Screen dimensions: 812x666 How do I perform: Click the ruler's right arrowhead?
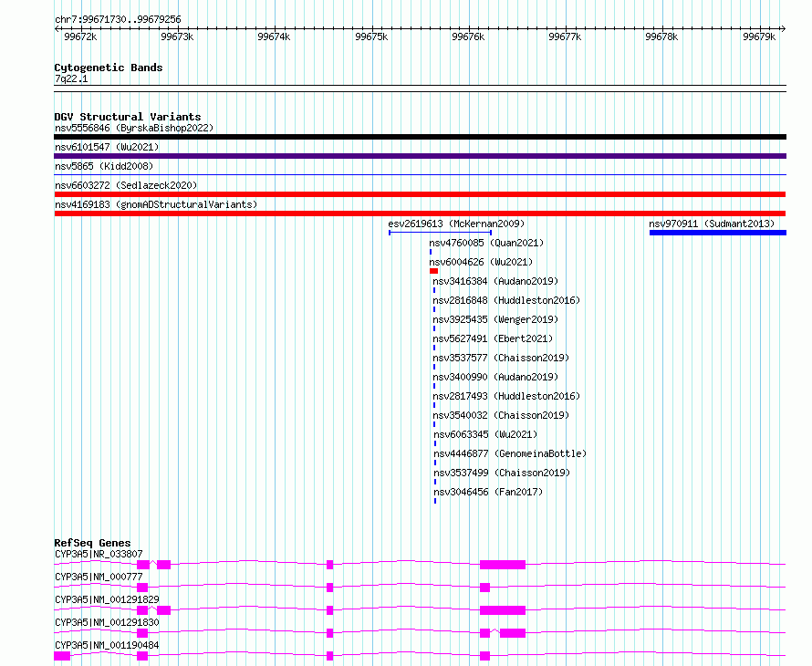783,29
